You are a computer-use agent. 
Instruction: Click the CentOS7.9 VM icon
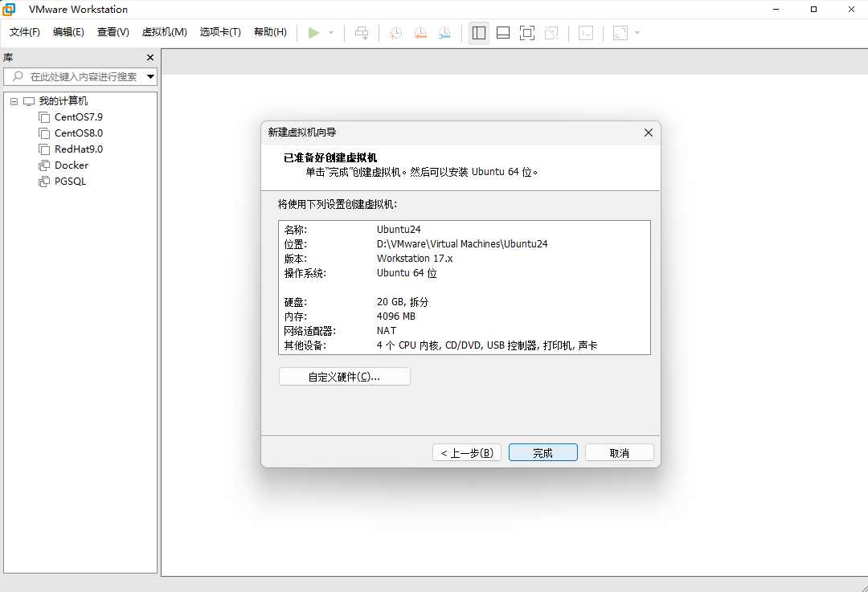tap(44, 117)
